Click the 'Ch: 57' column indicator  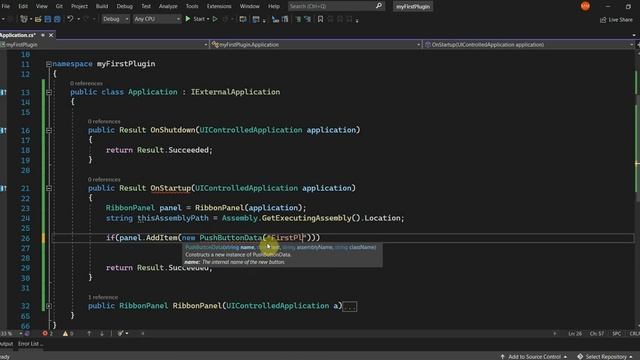(x=597, y=334)
